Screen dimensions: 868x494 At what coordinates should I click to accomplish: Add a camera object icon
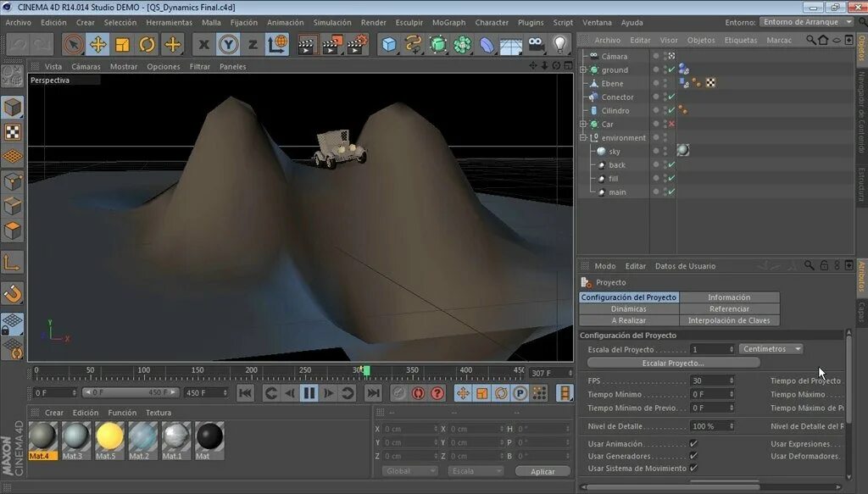pyautogui.click(x=536, y=44)
